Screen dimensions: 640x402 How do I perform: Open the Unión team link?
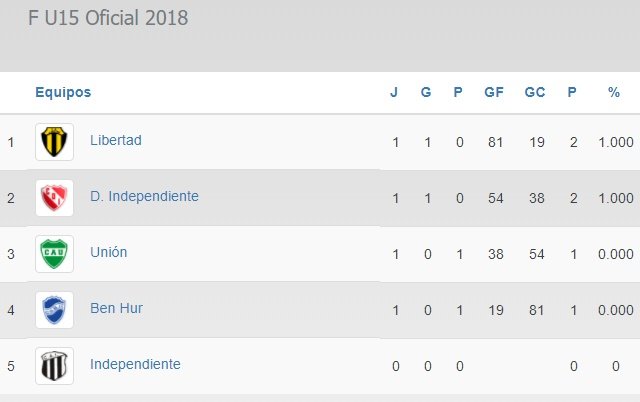(109, 252)
